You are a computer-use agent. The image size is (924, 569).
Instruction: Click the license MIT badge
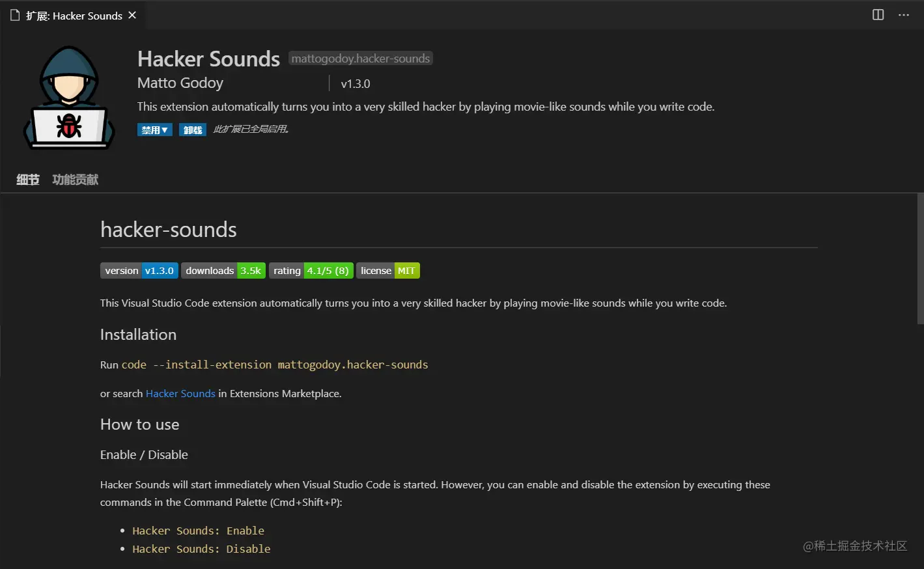(388, 271)
